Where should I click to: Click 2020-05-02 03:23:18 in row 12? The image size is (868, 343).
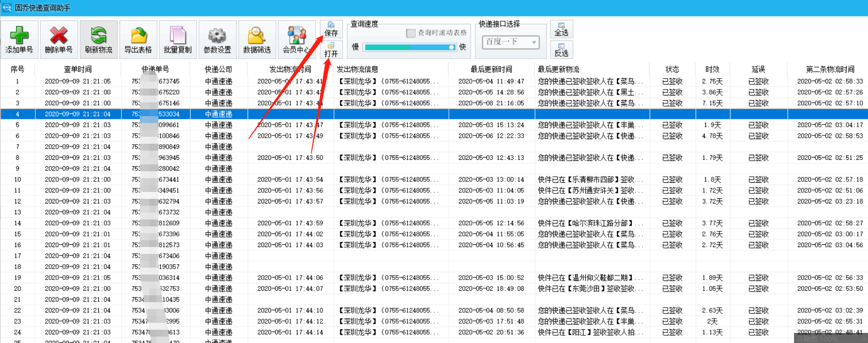[x=830, y=202]
